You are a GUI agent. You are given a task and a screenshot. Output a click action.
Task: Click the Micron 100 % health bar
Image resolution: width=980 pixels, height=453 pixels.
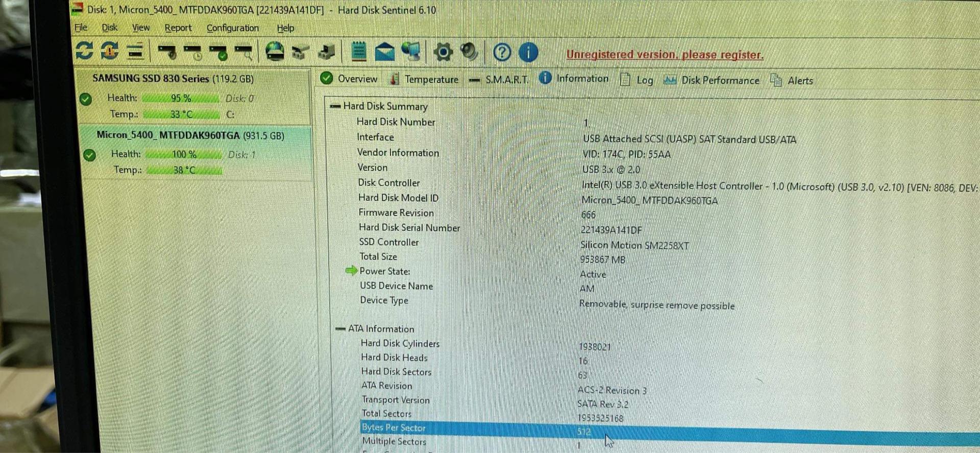(184, 154)
